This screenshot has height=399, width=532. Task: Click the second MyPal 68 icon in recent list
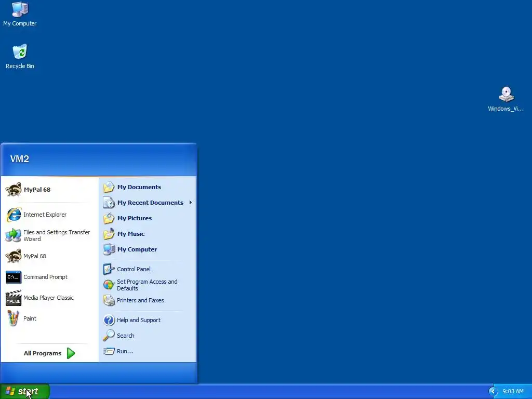(x=14, y=256)
